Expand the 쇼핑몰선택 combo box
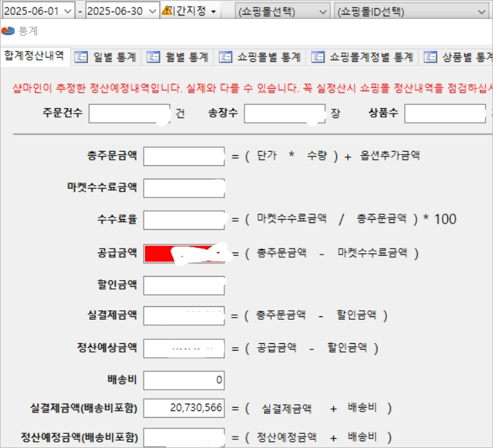This screenshot has height=448, width=493. 282,11
